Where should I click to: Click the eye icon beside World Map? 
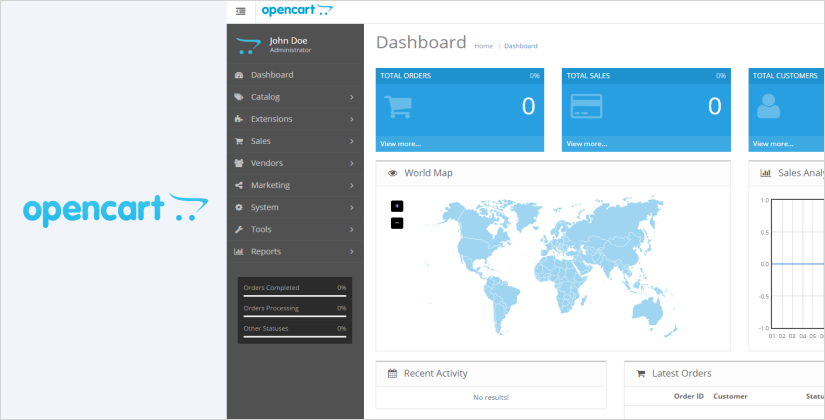tap(392, 173)
